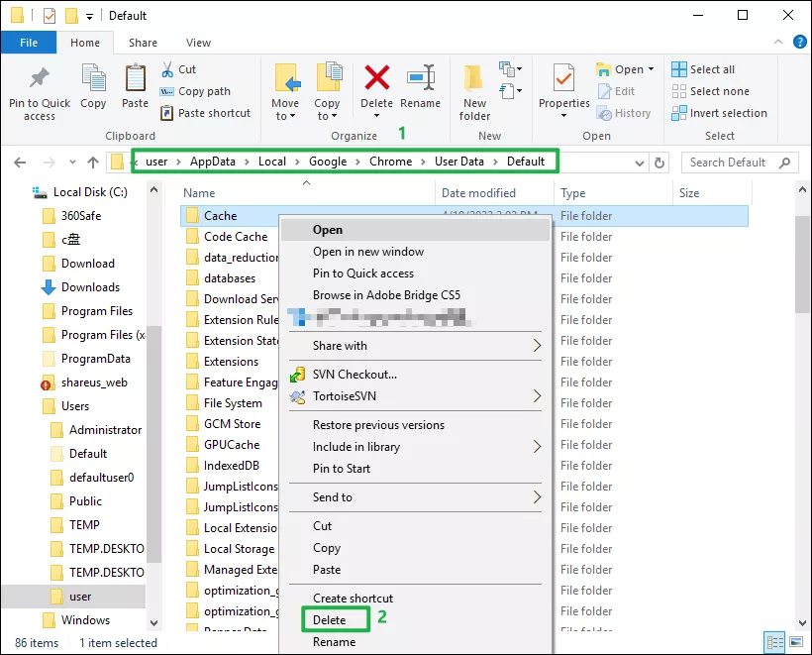The image size is (812, 655).
Task: Choose Open in new window
Action: click(x=415, y=252)
